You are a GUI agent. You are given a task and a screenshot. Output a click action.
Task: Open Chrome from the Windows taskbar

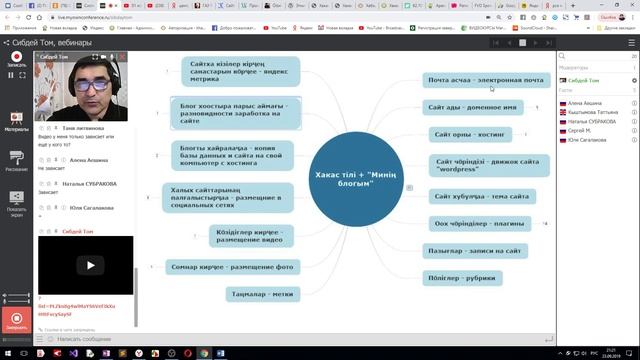(204, 353)
